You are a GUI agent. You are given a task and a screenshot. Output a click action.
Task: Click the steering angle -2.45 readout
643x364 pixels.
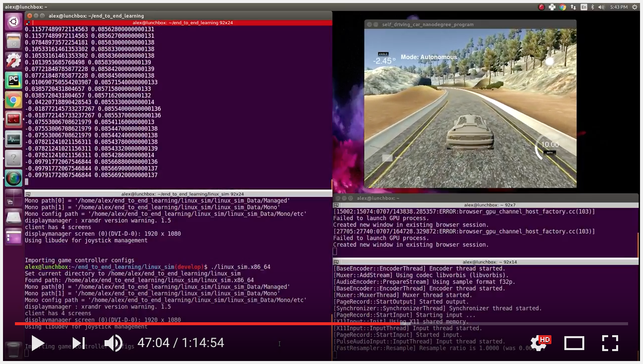384,61
